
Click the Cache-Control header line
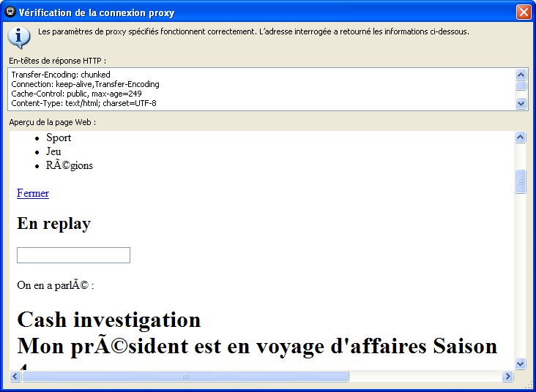(77, 94)
